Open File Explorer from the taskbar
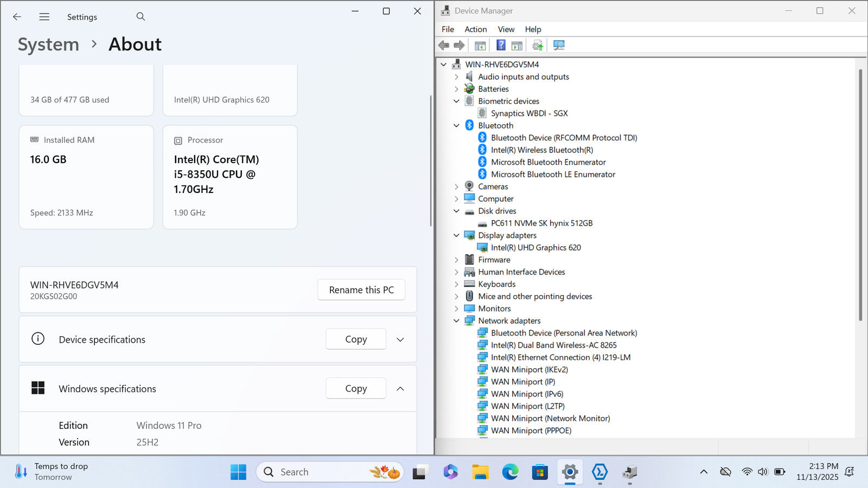868x488 pixels. click(x=480, y=472)
